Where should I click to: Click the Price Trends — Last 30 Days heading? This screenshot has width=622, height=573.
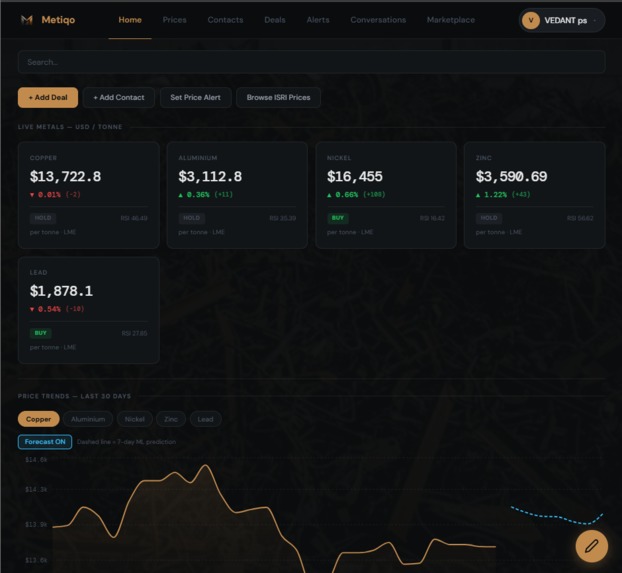[x=74, y=396]
